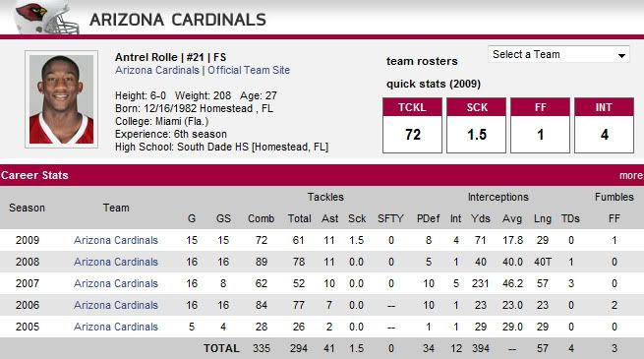Image resolution: width=644 pixels, height=359 pixels.
Task: Open the Select a Team dropdown
Action: click(558, 54)
